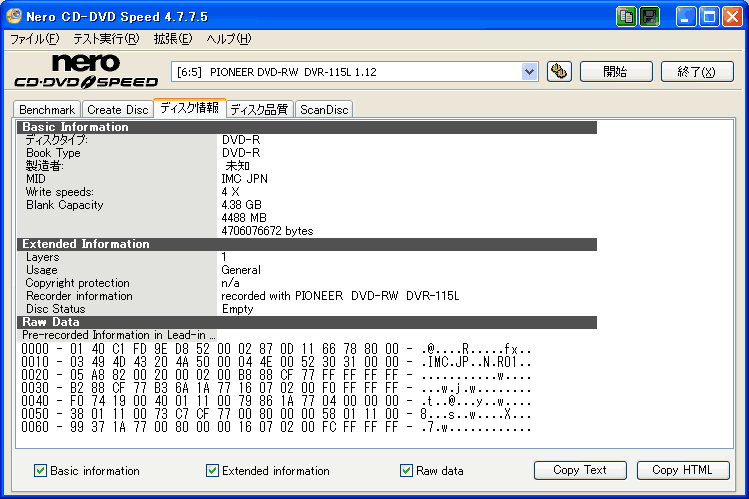This screenshot has height=499, width=749.
Task: Click the Copy HTML button
Action: pyautogui.click(x=683, y=470)
